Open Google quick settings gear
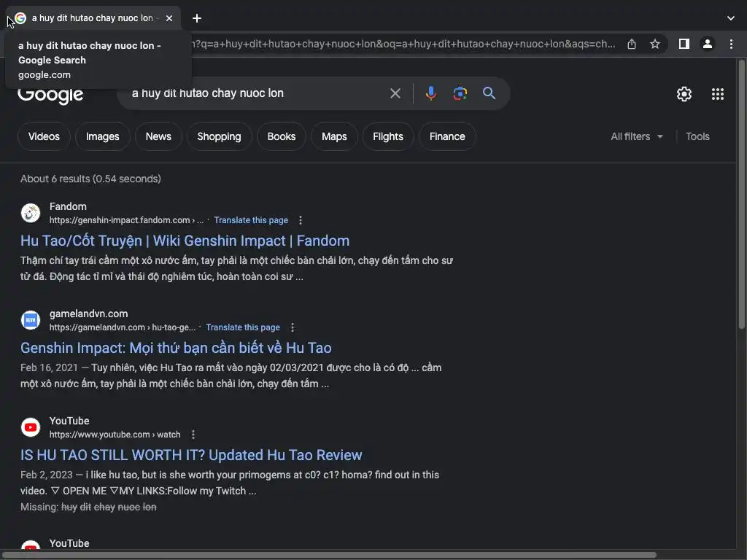 (x=684, y=94)
